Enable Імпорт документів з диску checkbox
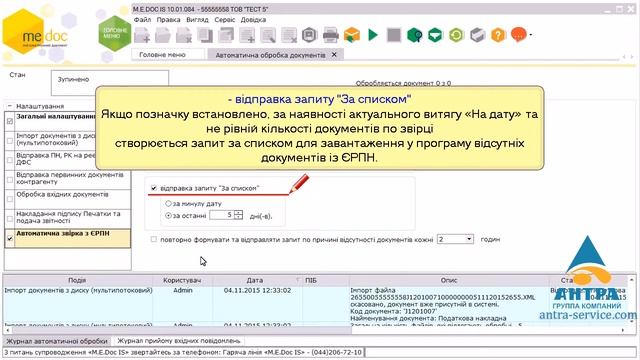This screenshot has height=360, width=640. click(x=10, y=140)
